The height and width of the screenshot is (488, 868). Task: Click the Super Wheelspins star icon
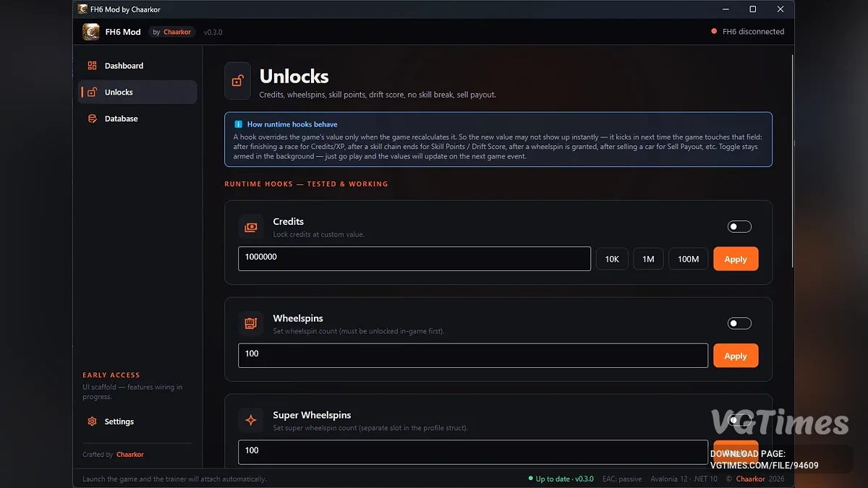[x=250, y=420]
